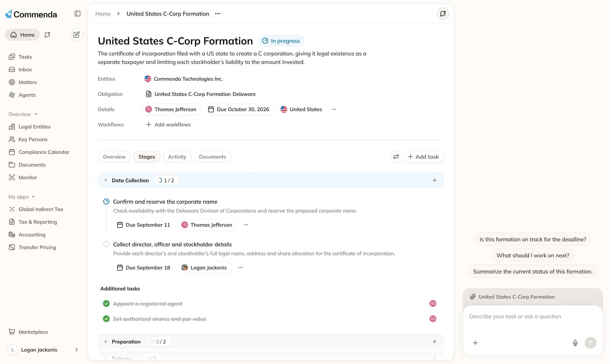Open Transfer Pricing app

click(x=32, y=247)
